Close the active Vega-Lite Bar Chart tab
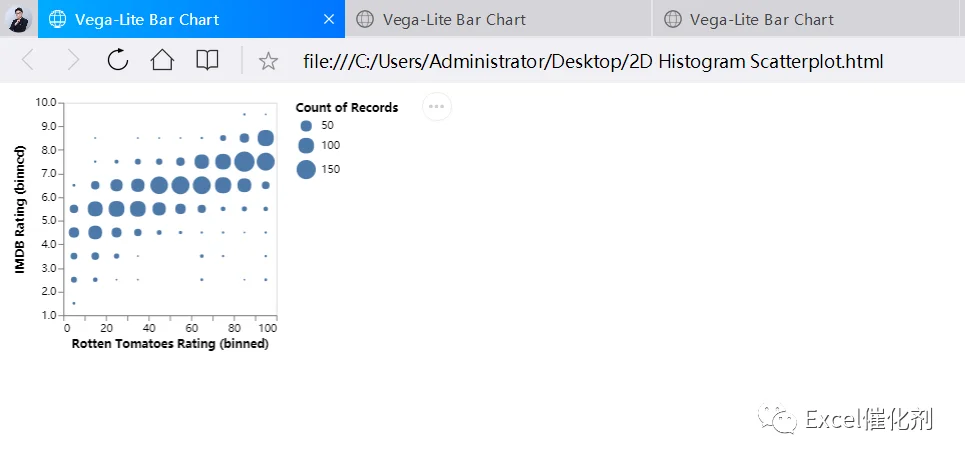The width and height of the screenshot is (965, 462). [329, 20]
